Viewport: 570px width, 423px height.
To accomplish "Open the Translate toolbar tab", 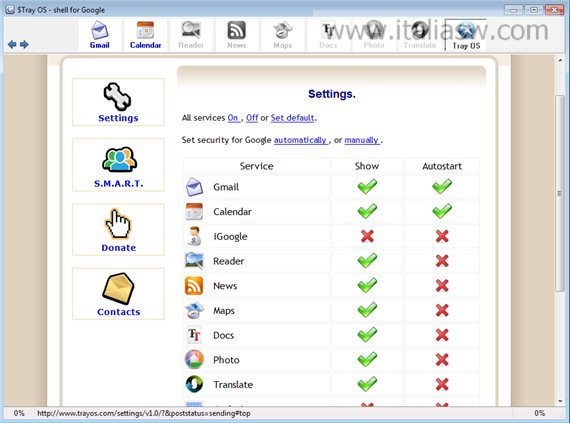I will 420,35.
